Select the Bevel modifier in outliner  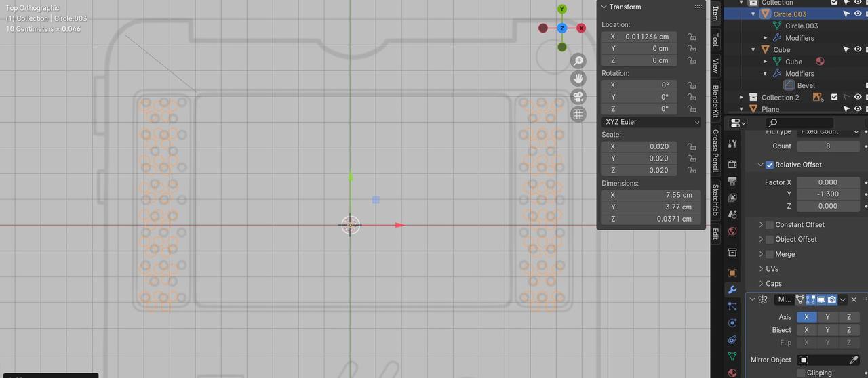[x=806, y=85]
